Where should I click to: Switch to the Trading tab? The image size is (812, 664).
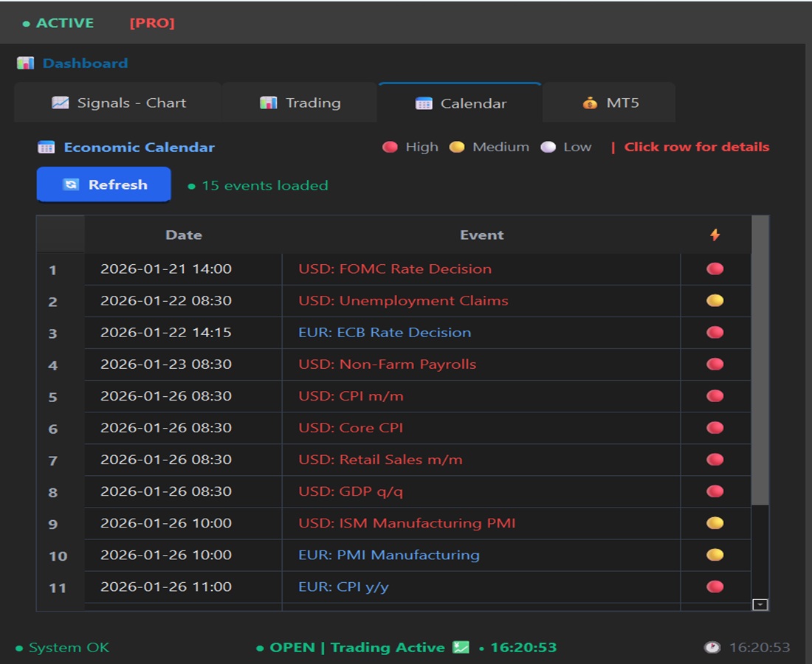coord(300,103)
